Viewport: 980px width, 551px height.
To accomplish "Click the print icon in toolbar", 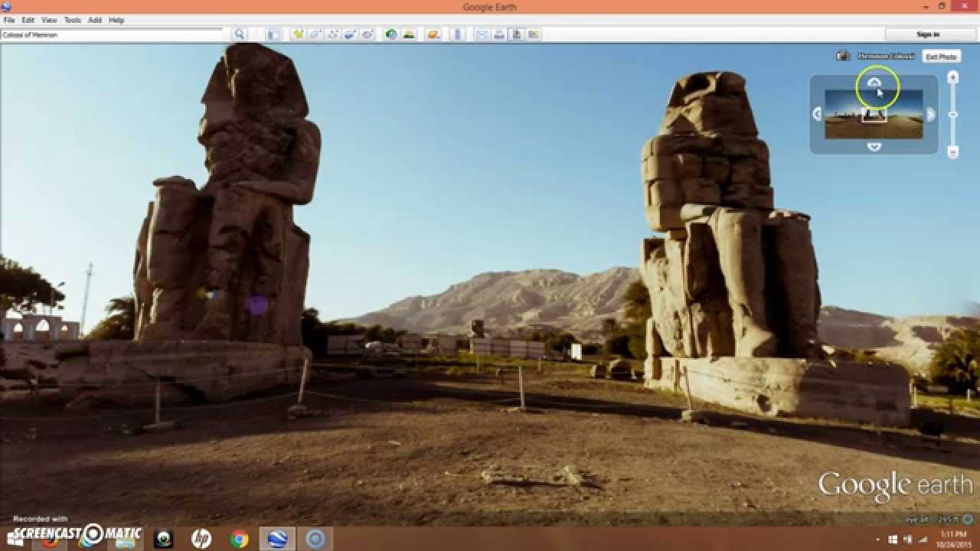I will (x=499, y=34).
